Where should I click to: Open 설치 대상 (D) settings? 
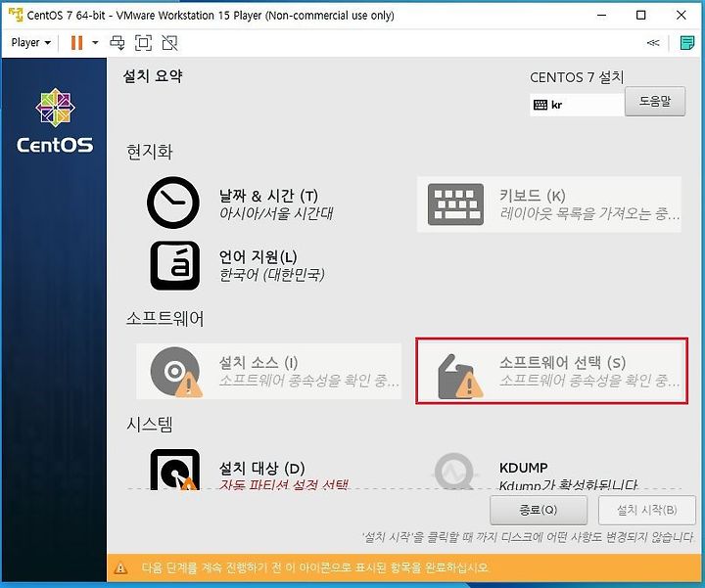click(x=261, y=469)
